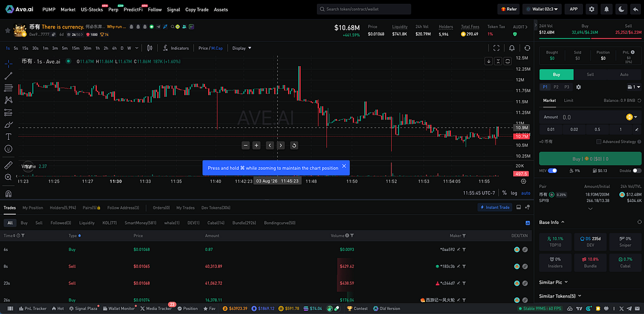The width and height of the screenshot is (644, 314).
Task: Collapse the Base Info section
Action: click(x=552, y=222)
